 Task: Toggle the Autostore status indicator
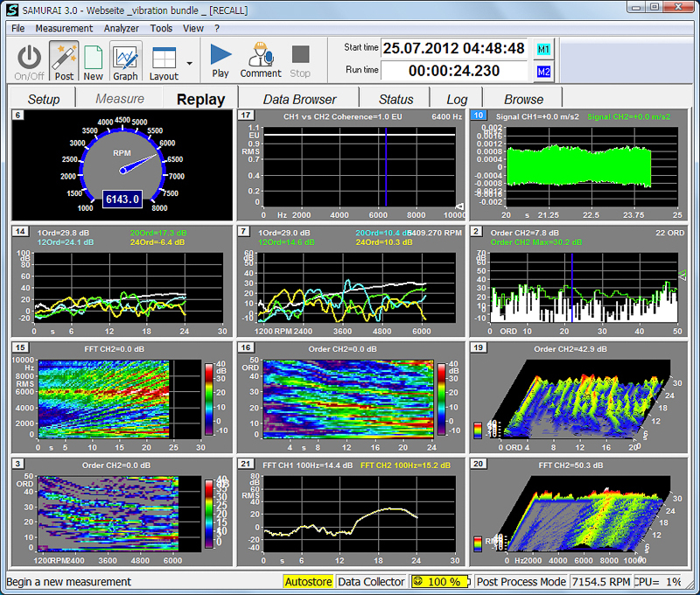(x=308, y=582)
